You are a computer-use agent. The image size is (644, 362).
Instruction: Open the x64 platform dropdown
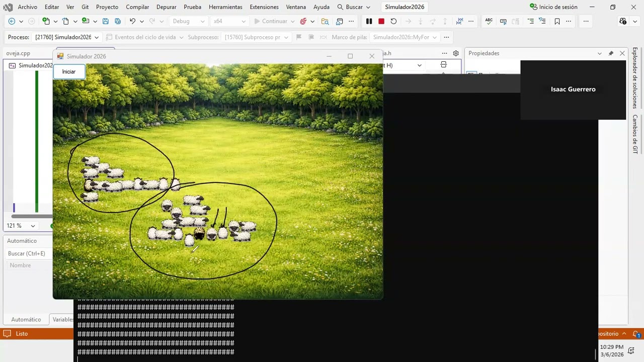pyautogui.click(x=229, y=21)
